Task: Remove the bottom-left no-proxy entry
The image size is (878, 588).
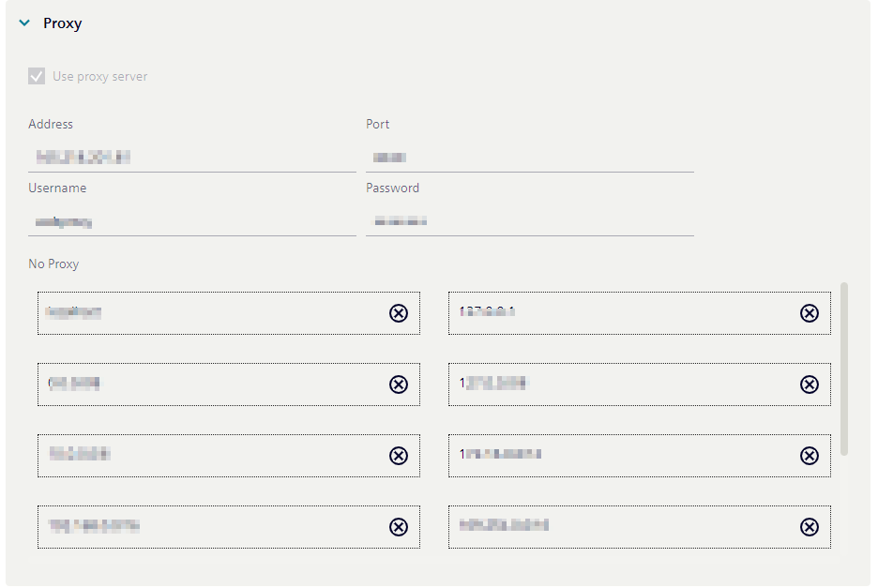Action: [x=400, y=527]
